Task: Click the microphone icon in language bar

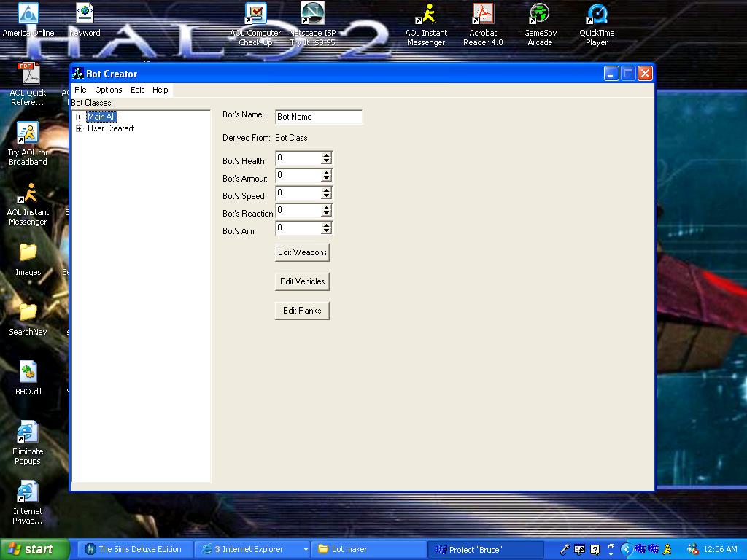Action: click(565, 550)
